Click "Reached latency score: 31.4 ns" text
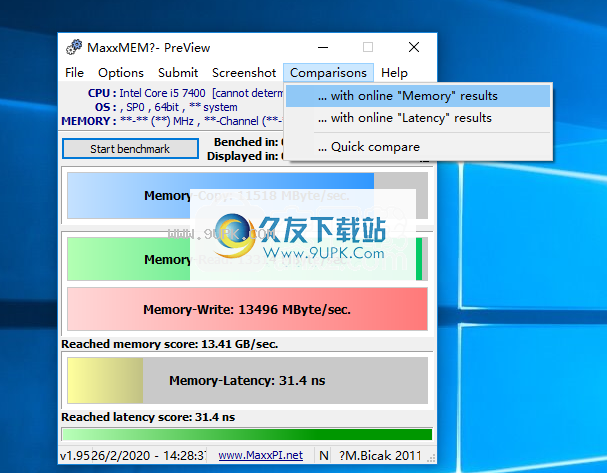The height and width of the screenshot is (473, 607). [x=148, y=417]
